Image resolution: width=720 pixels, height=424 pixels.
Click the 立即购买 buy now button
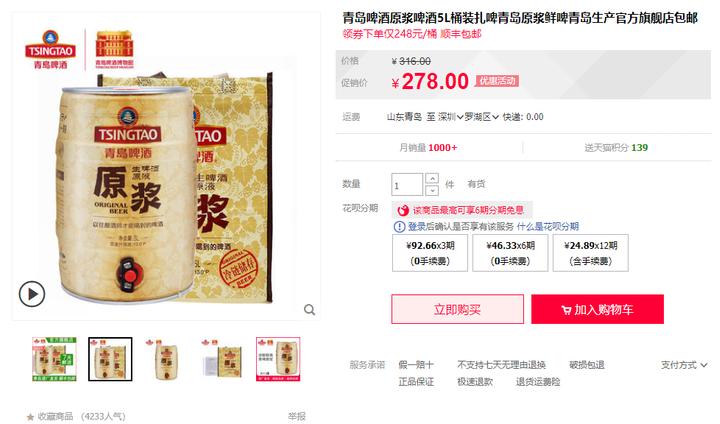tap(457, 309)
